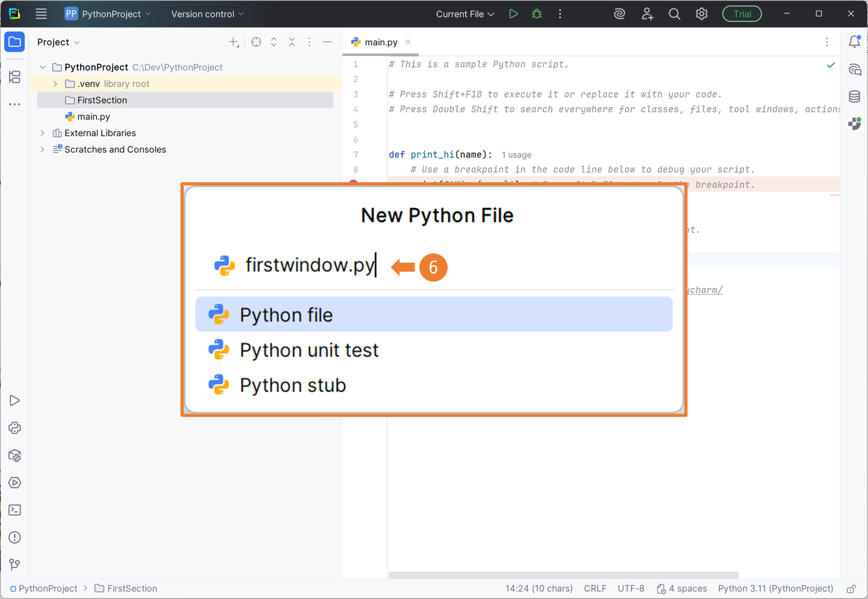Start debugging with bug icon

537,14
